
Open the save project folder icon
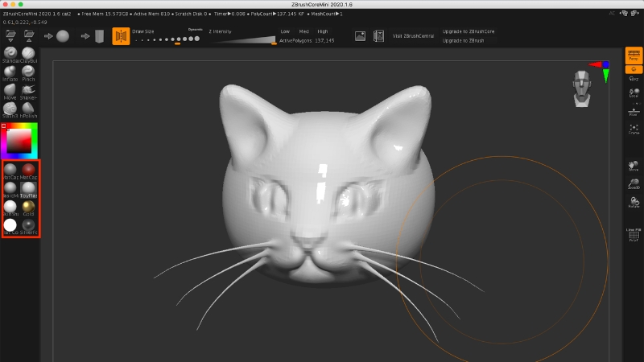pos(30,36)
